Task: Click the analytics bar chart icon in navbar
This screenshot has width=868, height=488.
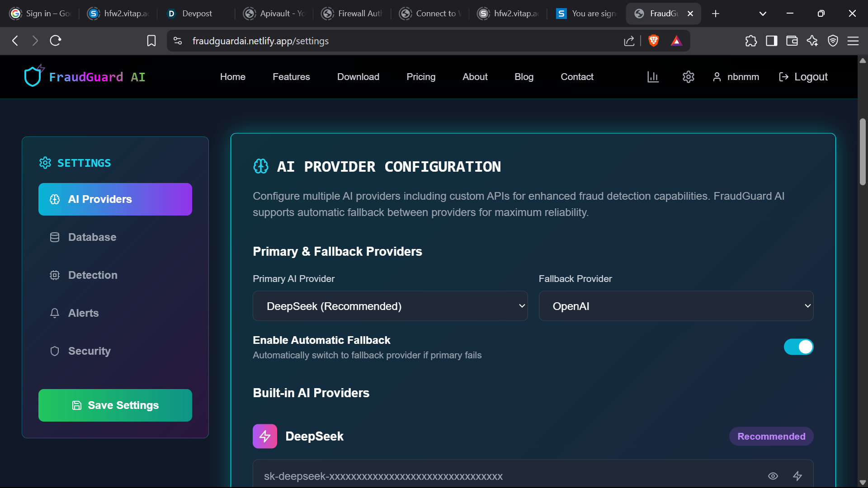Action: pos(653,77)
